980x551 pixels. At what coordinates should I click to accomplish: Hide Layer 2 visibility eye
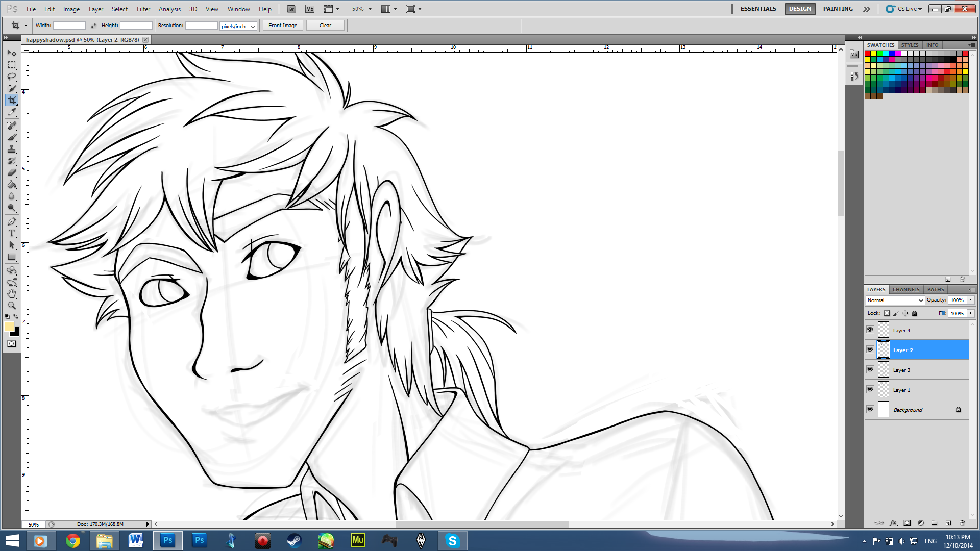[870, 349]
